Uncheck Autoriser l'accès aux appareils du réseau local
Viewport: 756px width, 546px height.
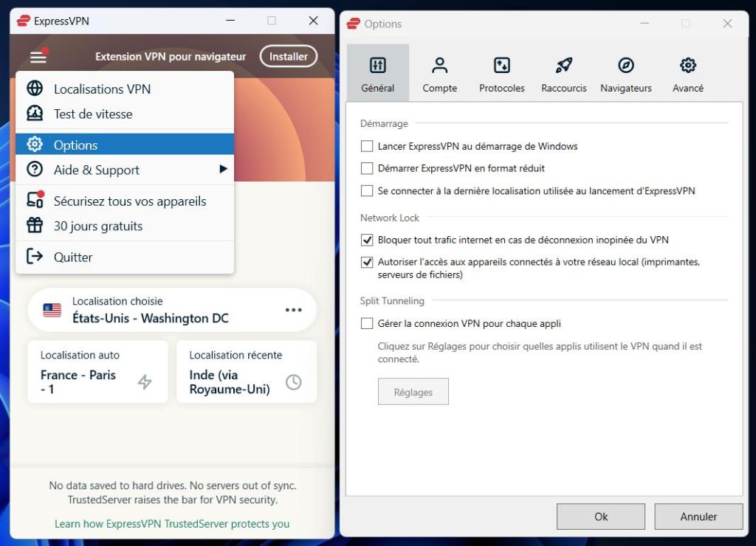[x=367, y=262]
